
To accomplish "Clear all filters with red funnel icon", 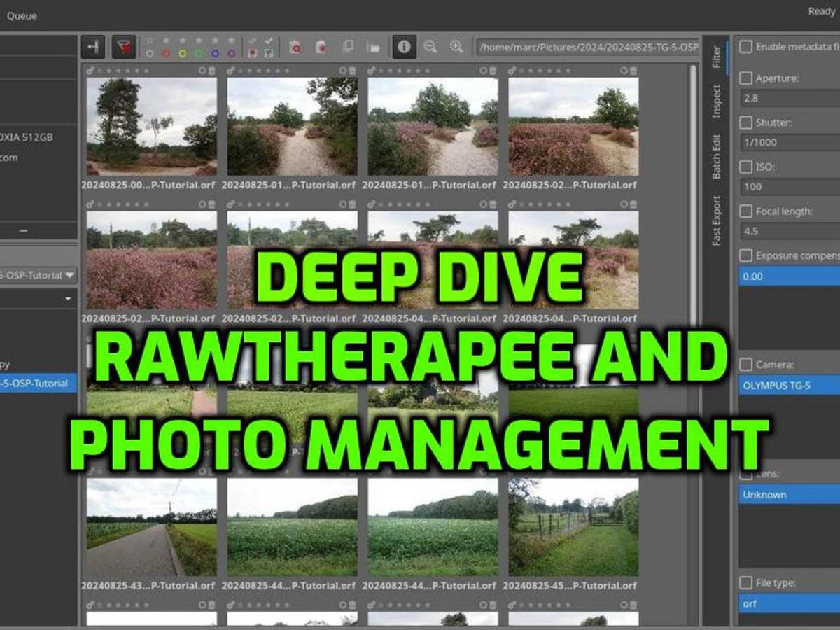I will coord(123,47).
